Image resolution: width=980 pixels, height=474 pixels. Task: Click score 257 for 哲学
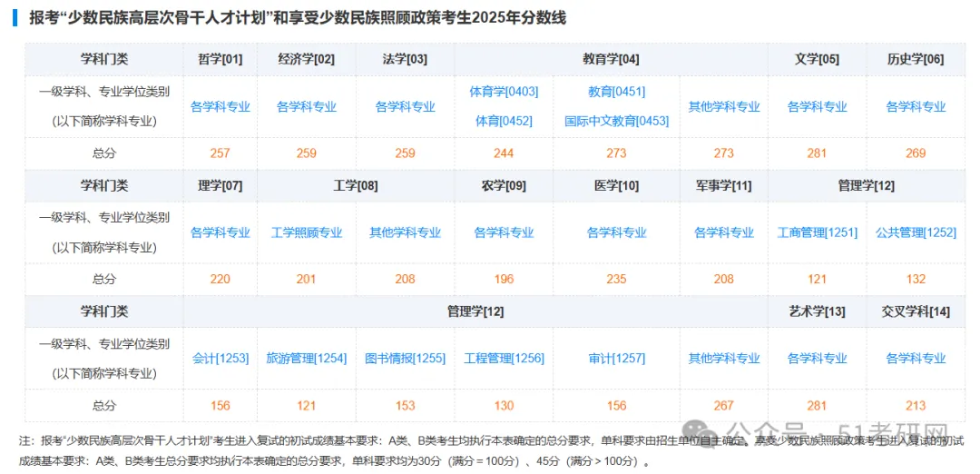coord(220,153)
